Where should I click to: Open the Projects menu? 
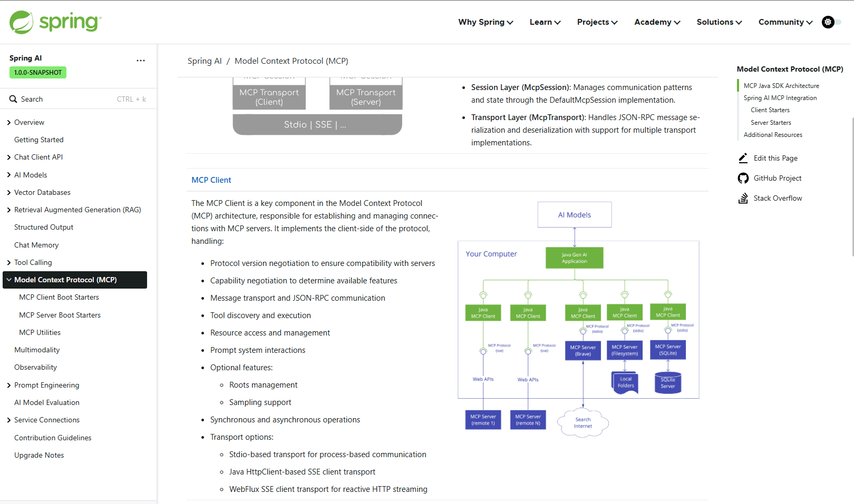pos(597,22)
